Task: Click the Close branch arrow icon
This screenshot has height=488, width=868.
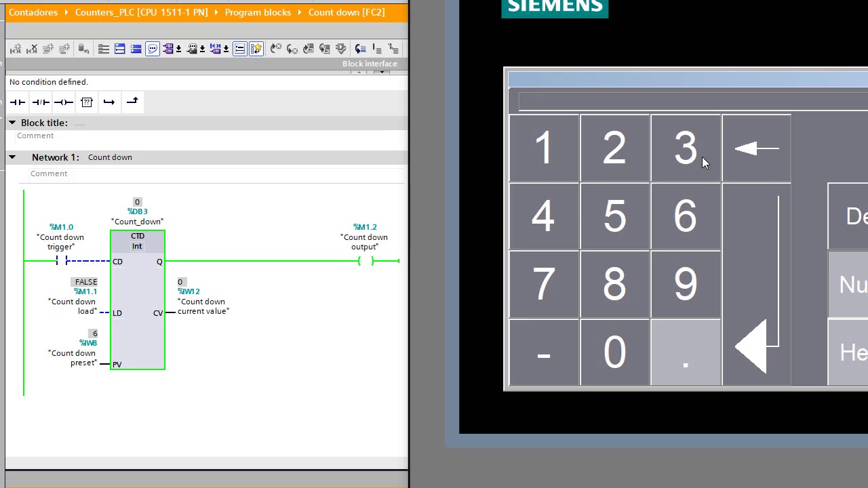Action: [132, 102]
